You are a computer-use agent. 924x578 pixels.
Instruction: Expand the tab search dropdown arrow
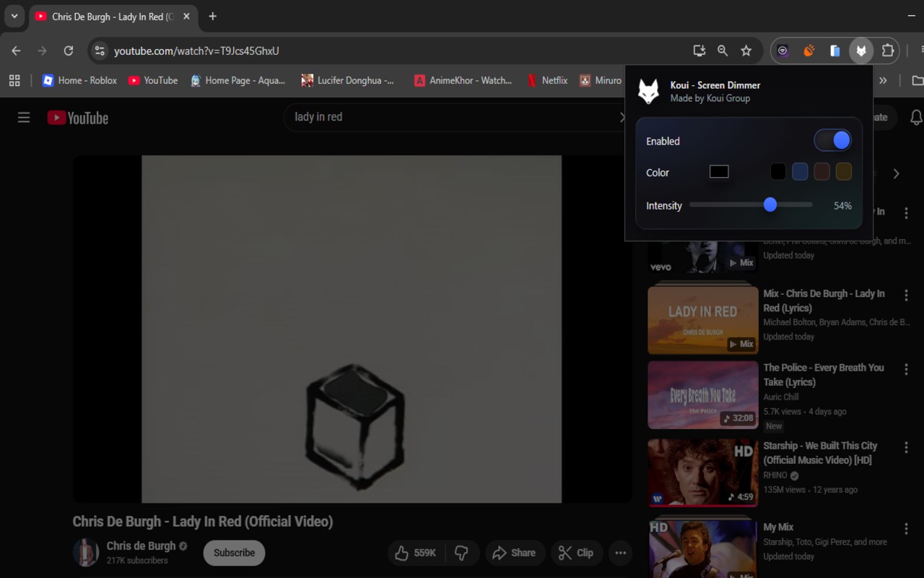(x=14, y=16)
